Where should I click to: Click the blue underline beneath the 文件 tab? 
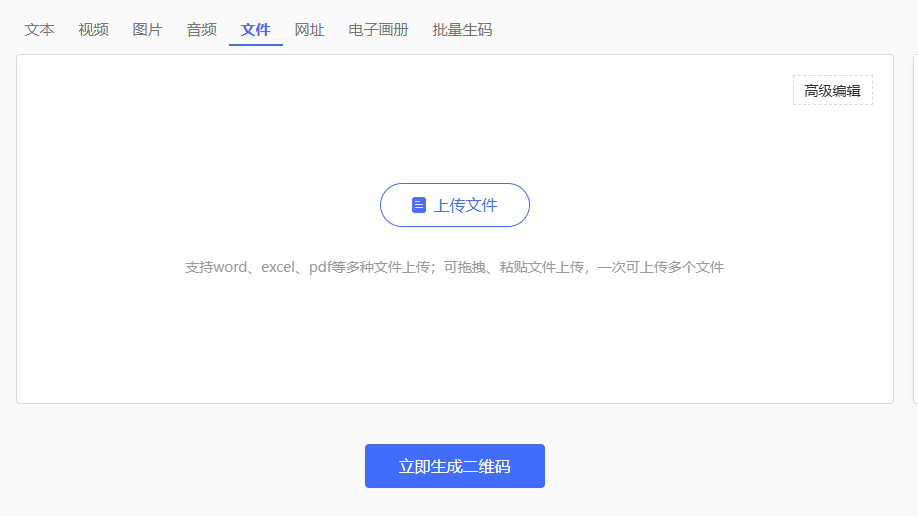[x=256, y=45]
